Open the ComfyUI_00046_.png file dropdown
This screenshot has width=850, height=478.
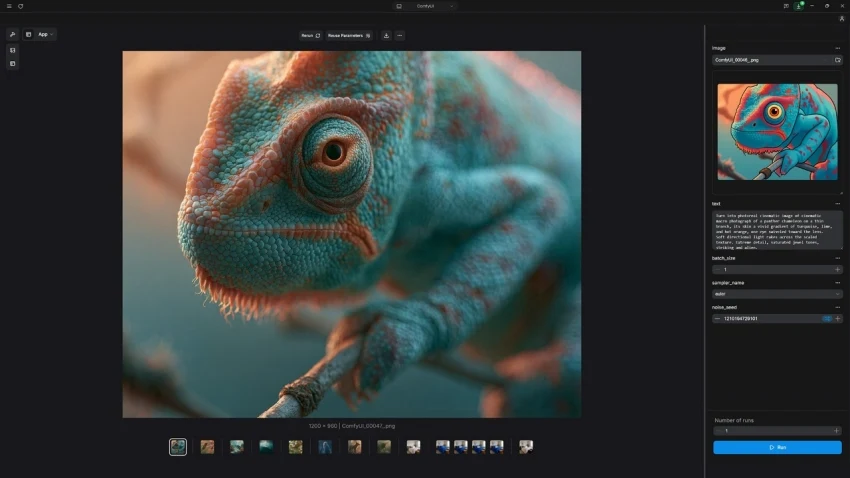[771, 60]
